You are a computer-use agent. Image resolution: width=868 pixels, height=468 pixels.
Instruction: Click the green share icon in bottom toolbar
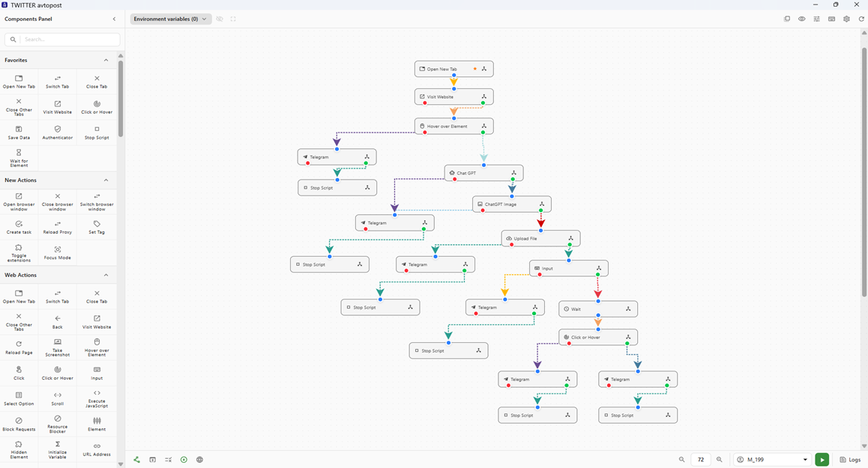tap(136, 460)
